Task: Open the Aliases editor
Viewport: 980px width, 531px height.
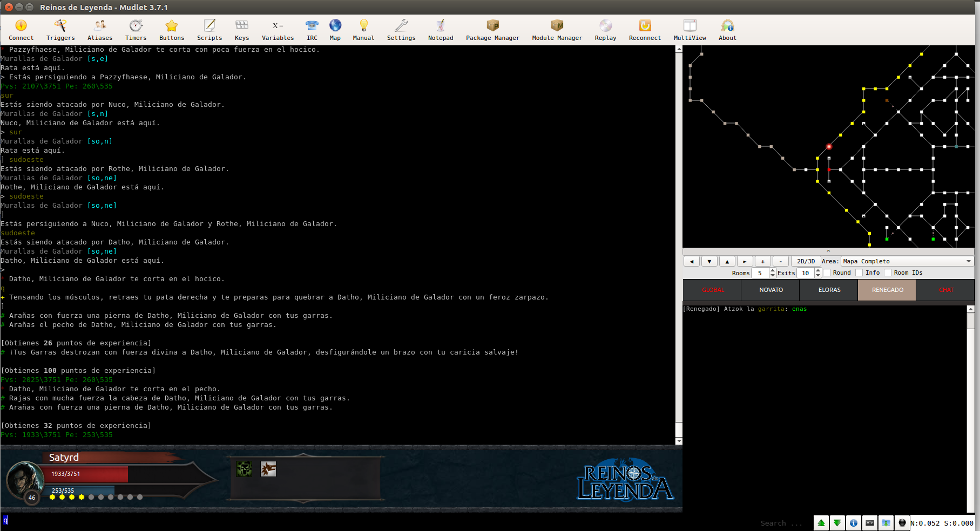Action: 100,30
